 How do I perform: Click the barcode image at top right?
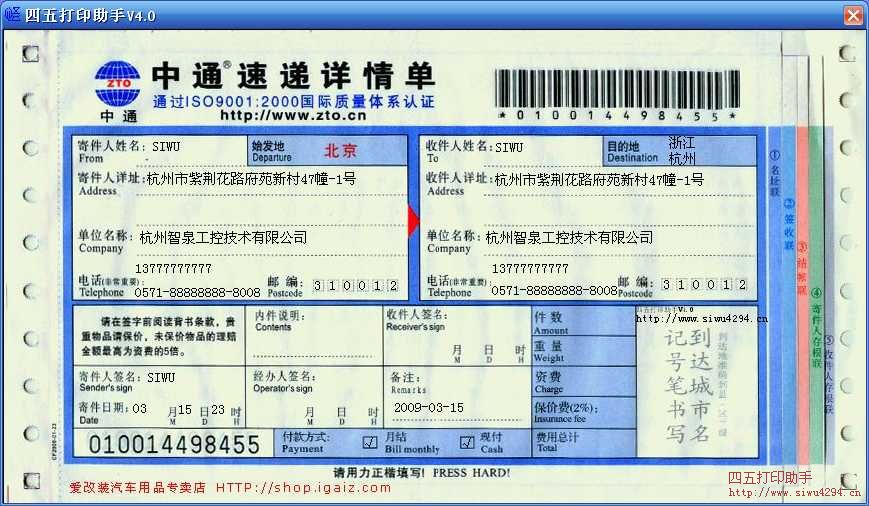(x=617, y=89)
